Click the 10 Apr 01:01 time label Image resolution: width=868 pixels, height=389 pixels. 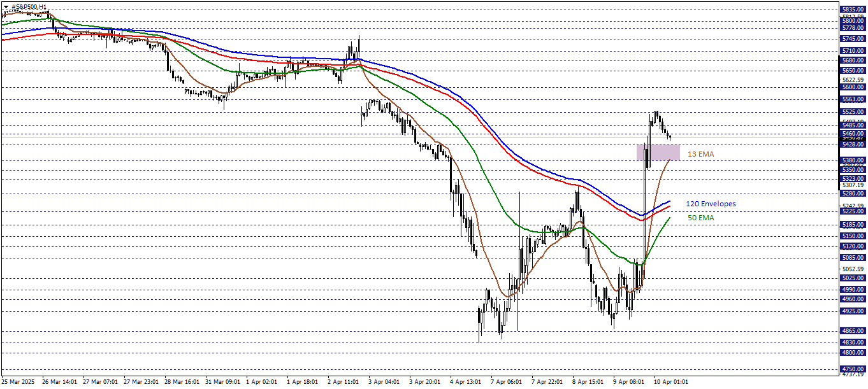[671, 382]
